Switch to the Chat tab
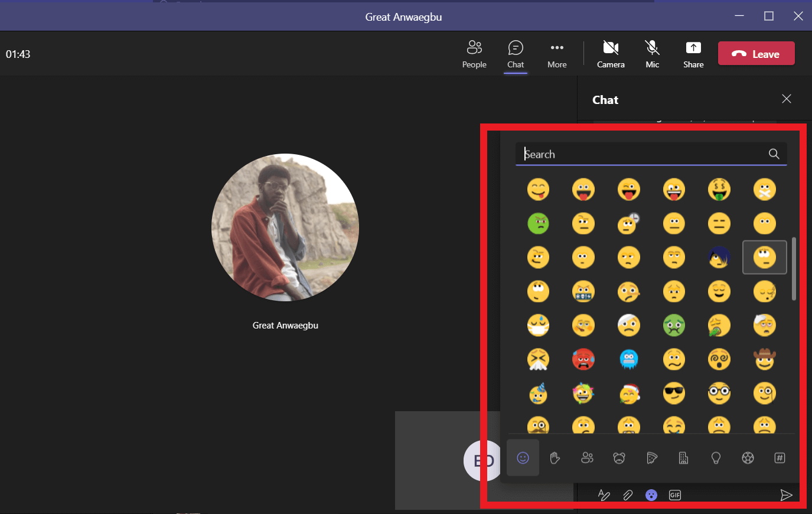The image size is (812, 514). (x=516, y=53)
